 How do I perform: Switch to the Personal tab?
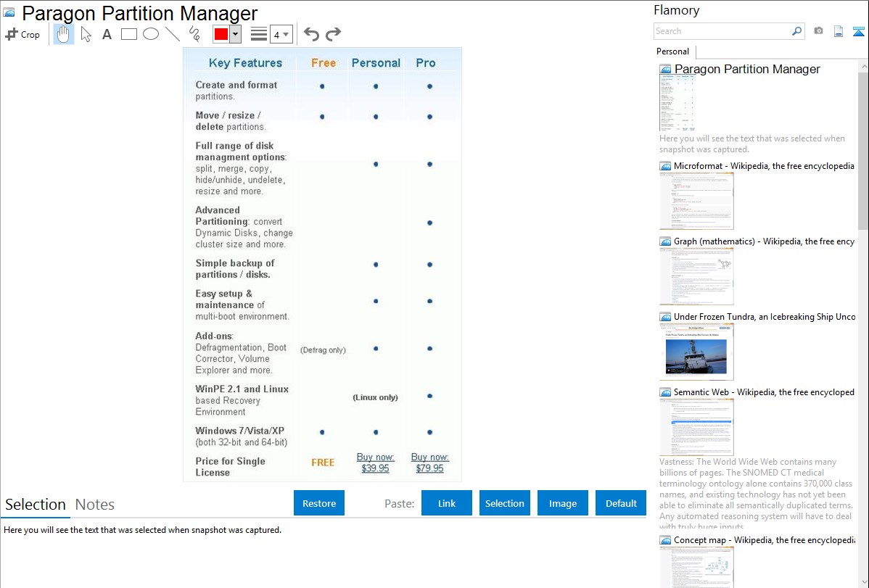(673, 51)
